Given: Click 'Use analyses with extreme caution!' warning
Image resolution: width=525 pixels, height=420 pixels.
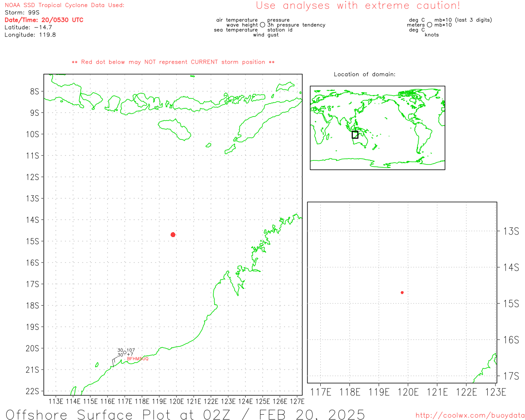Looking at the screenshot, I should (358, 6).
